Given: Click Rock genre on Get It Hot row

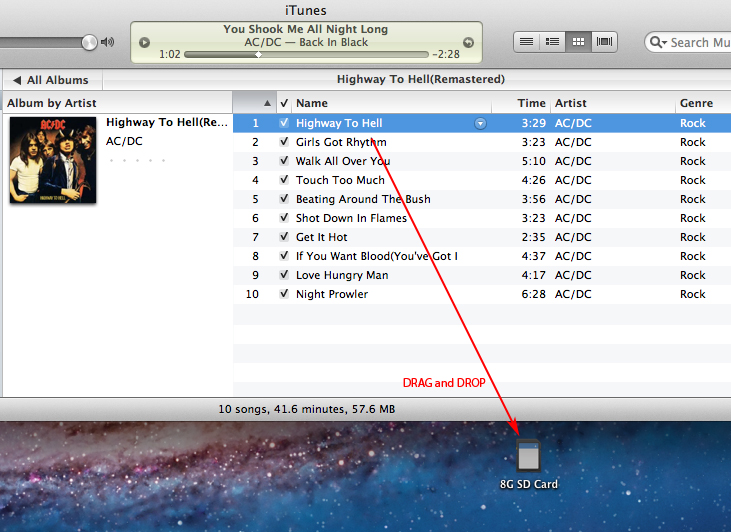Looking at the screenshot, I should coord(693,237).
